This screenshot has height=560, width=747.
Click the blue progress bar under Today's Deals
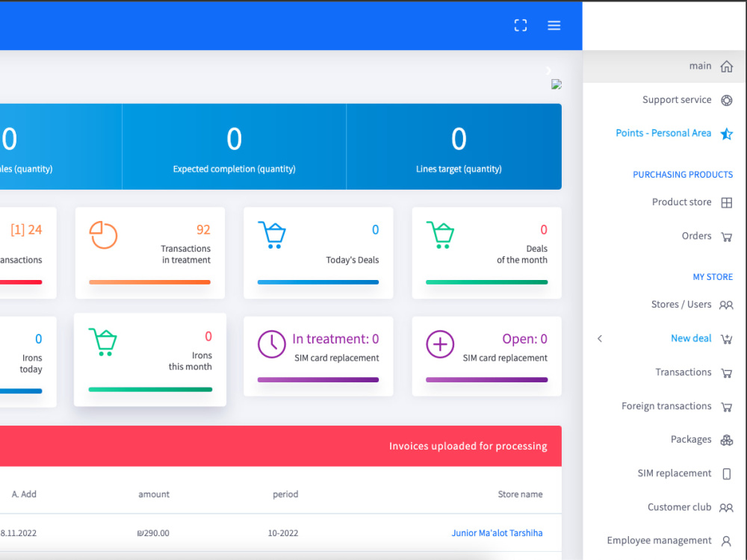(x=318, y=282)
